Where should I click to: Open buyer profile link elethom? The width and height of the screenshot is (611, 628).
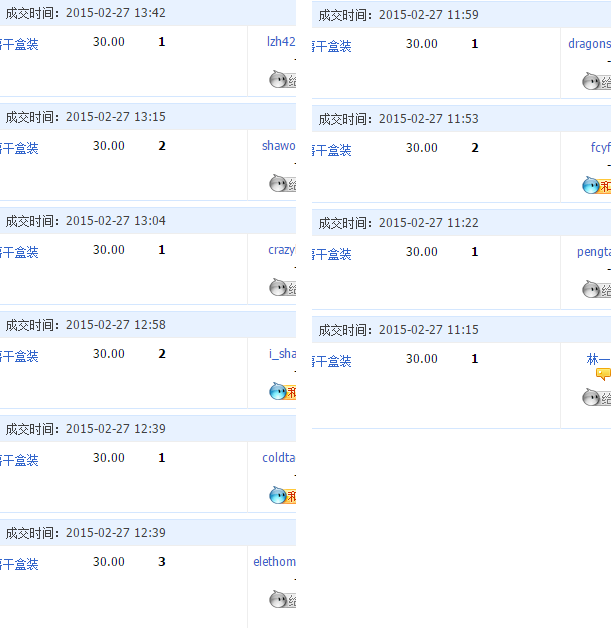275,562
